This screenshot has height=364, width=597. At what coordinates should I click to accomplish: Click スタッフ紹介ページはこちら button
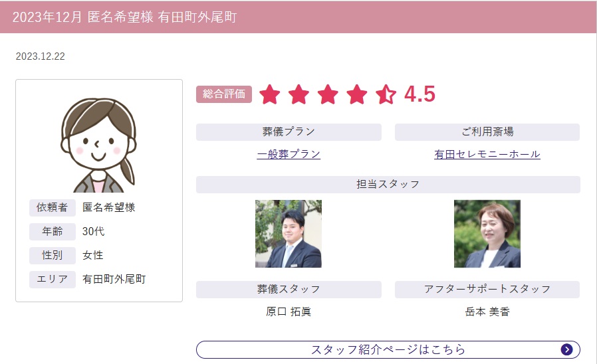(x=388, y=349)
